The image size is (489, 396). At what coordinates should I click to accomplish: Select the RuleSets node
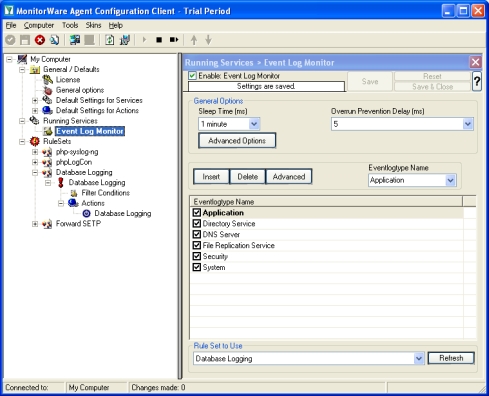pos(57,141)
